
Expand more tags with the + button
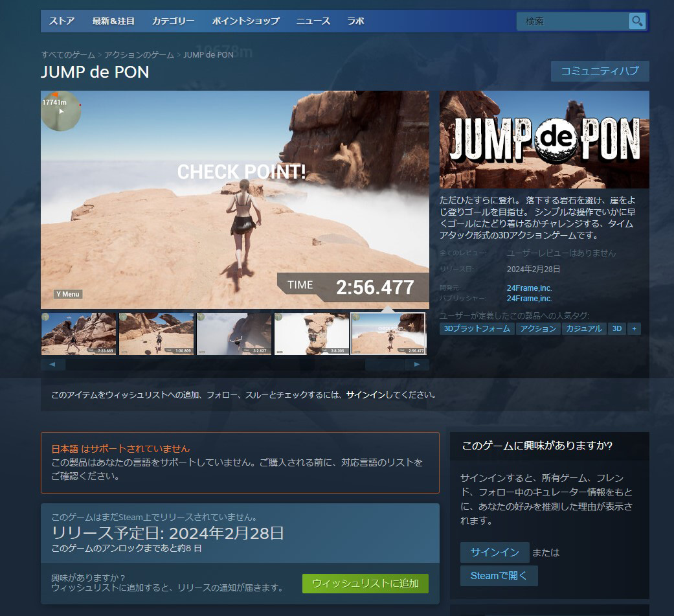634,329
